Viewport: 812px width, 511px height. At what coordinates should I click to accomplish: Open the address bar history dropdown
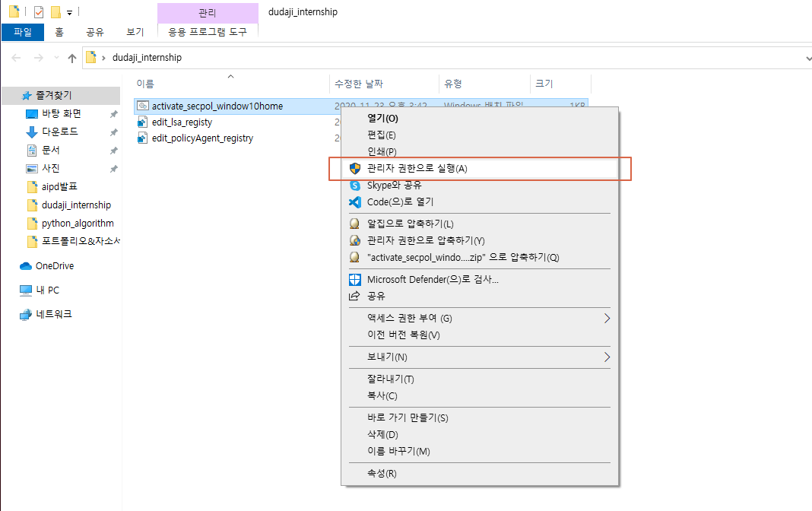tap(807, 58)
